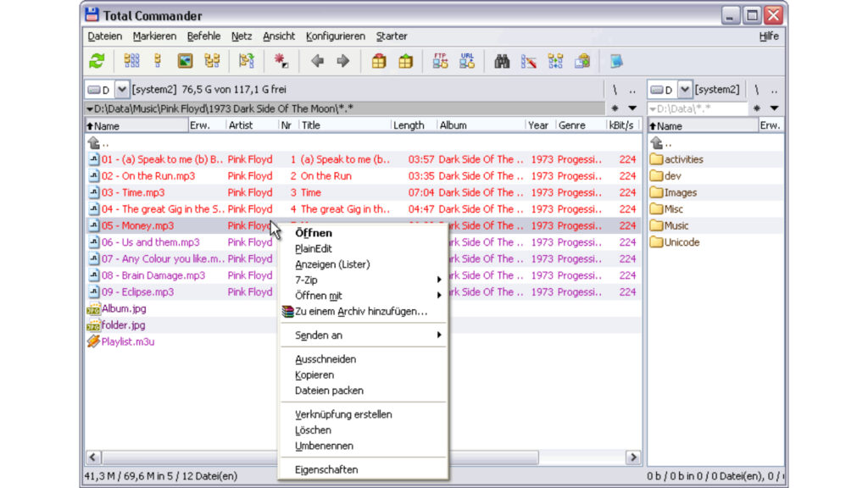Open right panel directory history arrow
Image resolution: width=868 pixels, height=488 pixels.
(775, 108)
